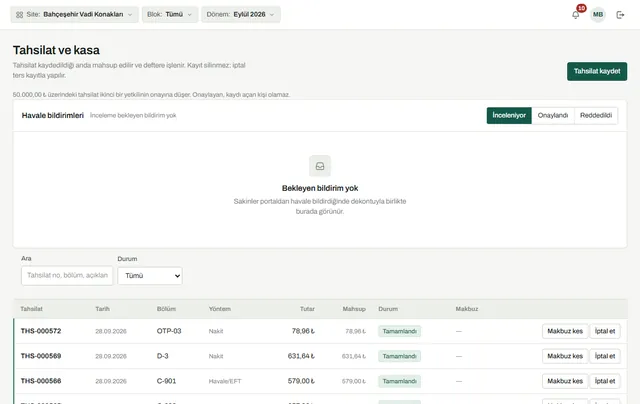Viewport: 640px width, 404px height.
Task: Expand the Durum Tümü select box
Action: click(x=150, y=276)
